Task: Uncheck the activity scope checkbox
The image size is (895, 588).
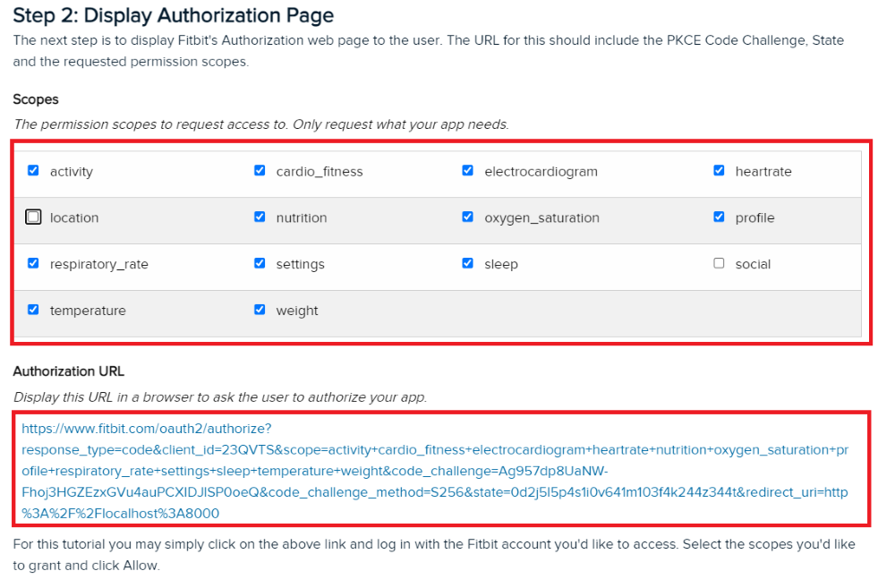Action: (x=33, y=171)
